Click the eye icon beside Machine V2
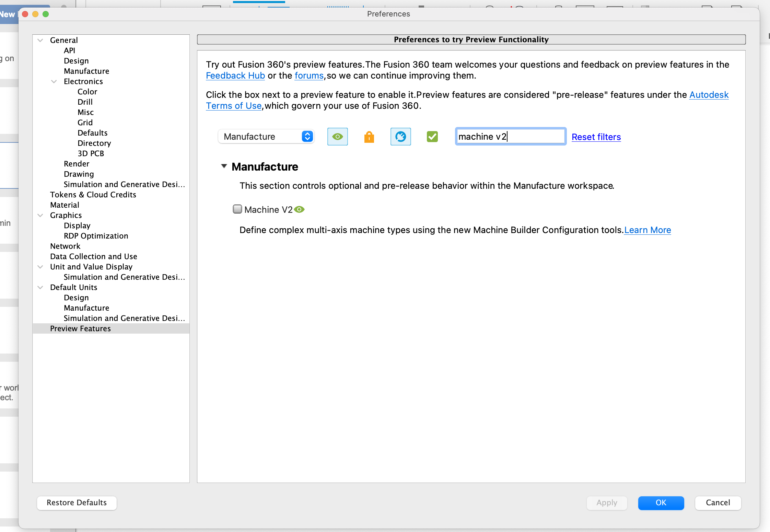The width and height of the screenshot is (770, 532). (299, 209)
